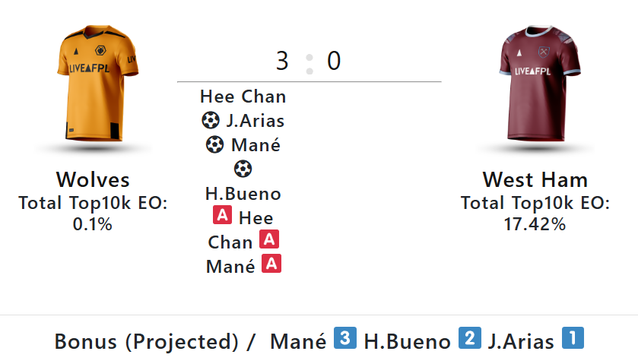This screenshot has height=364, width=638.
Task: Click West Ham's 17.42% Top10k EO value
Action: pyautogui.click(x=535, y=224)
